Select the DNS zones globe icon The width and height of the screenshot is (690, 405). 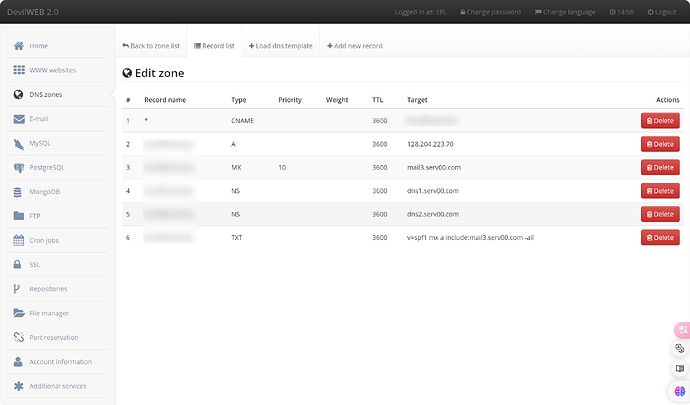pos(18,94)
